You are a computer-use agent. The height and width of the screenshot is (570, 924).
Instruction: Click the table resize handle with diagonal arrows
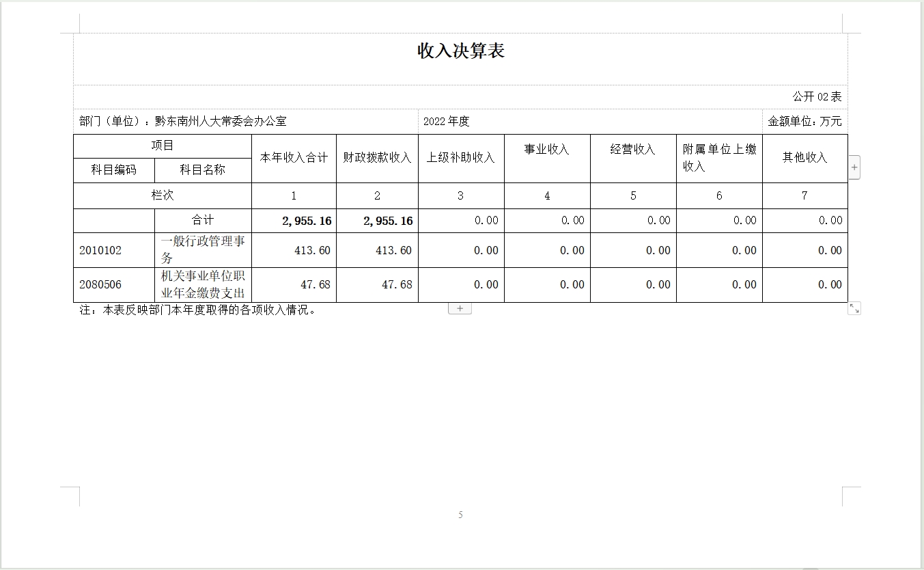tap(854, 308)
